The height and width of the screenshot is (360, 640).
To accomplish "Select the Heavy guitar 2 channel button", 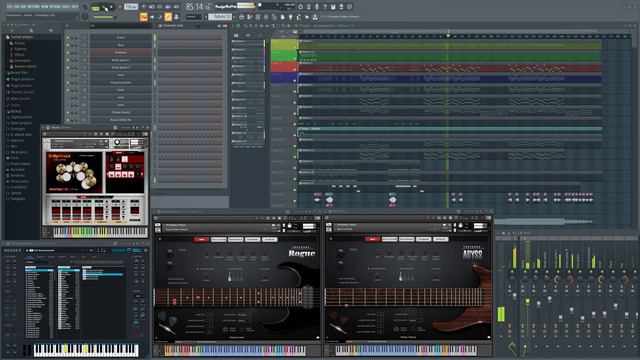I will coord(121,67).
